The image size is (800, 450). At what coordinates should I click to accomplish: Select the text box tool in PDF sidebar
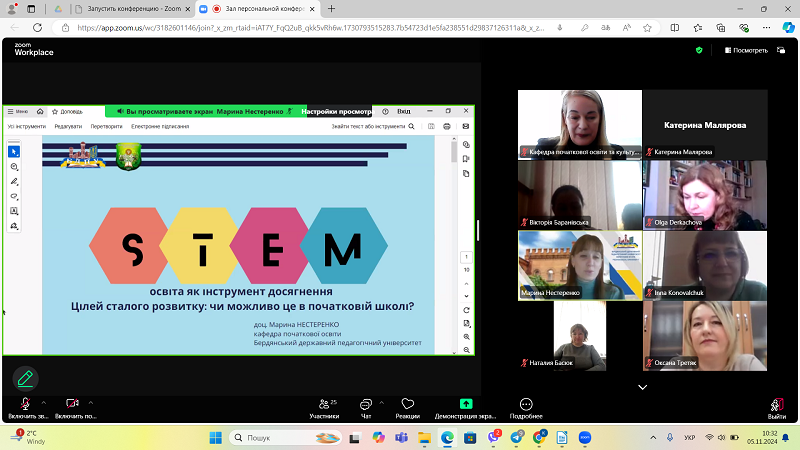[x=14, y=211]
